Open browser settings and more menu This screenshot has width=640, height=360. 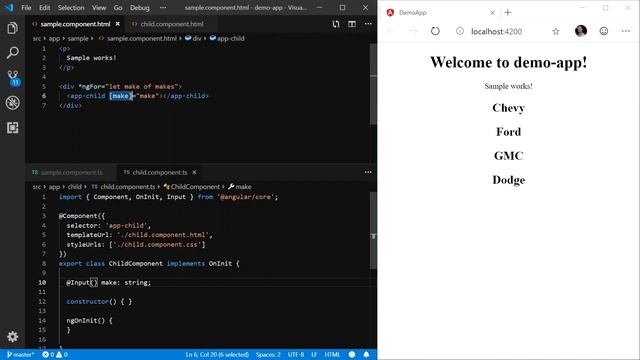(626, 31)
